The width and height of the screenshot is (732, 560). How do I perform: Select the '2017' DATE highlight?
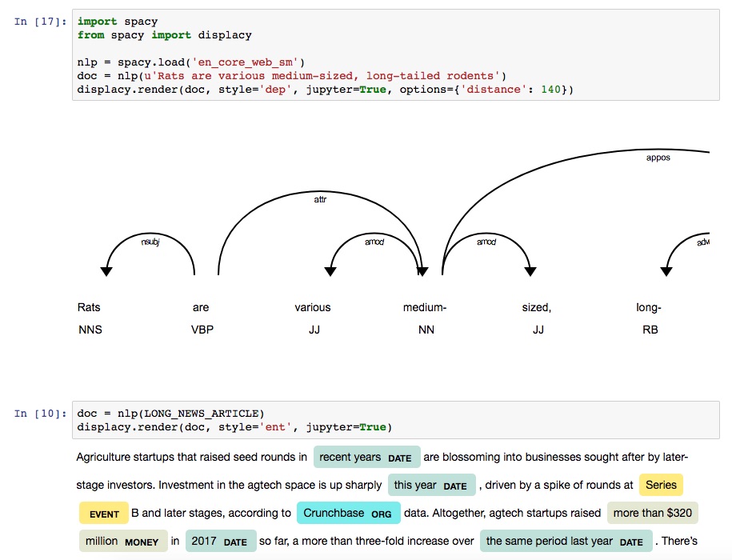tap(221, 541)
